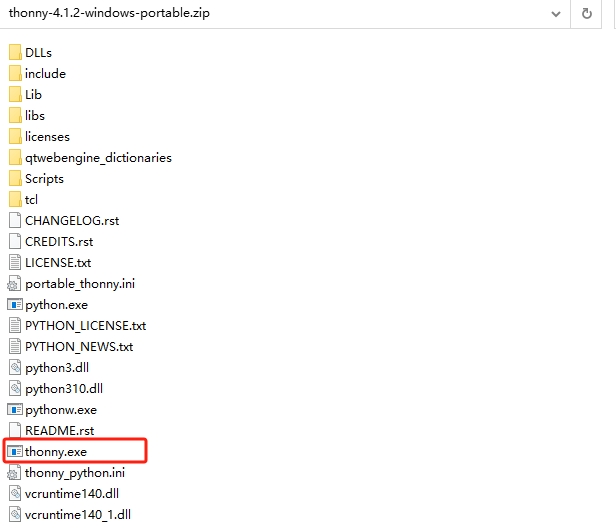Image resolution: width=616 pixels, height=530 pixels.
Task: Open the DLLs folder icon
Action: (x=15, y=52)
